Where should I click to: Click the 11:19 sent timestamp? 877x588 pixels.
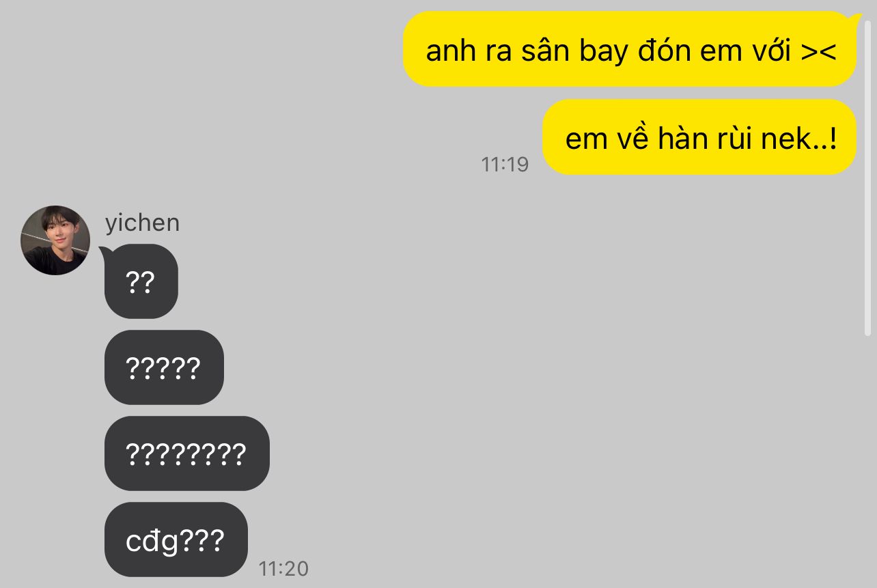[505, 165]
